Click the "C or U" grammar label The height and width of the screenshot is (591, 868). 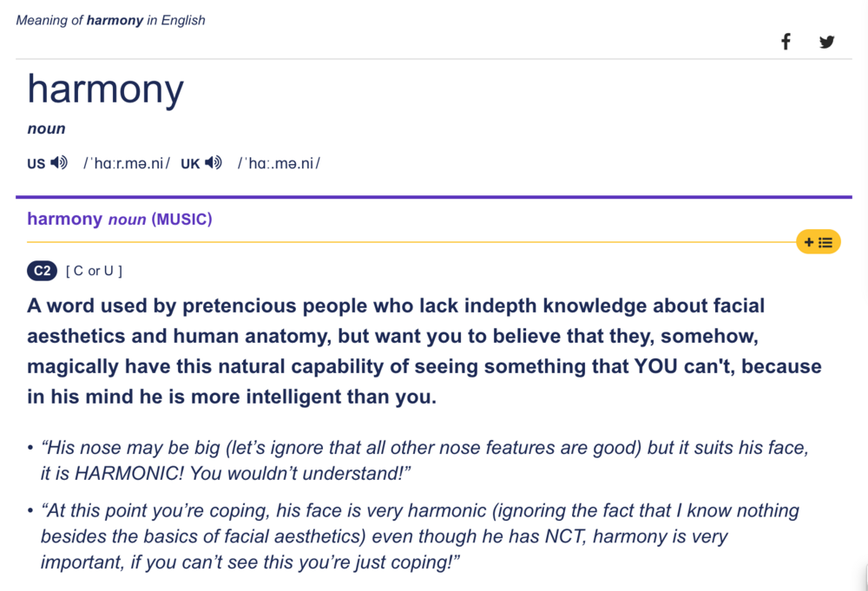pos(94,271)
